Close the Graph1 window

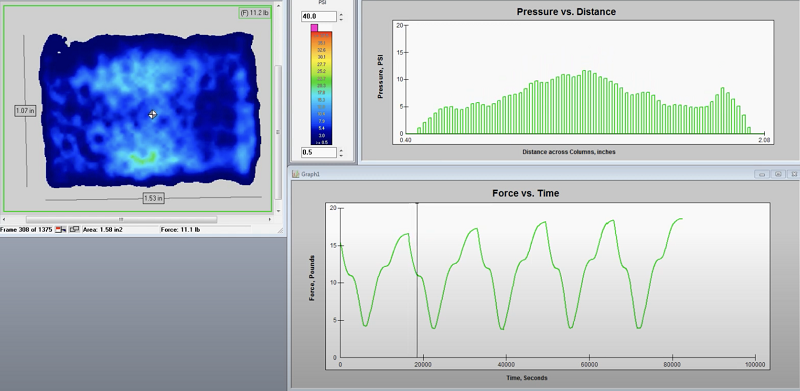tap(793, 174)
